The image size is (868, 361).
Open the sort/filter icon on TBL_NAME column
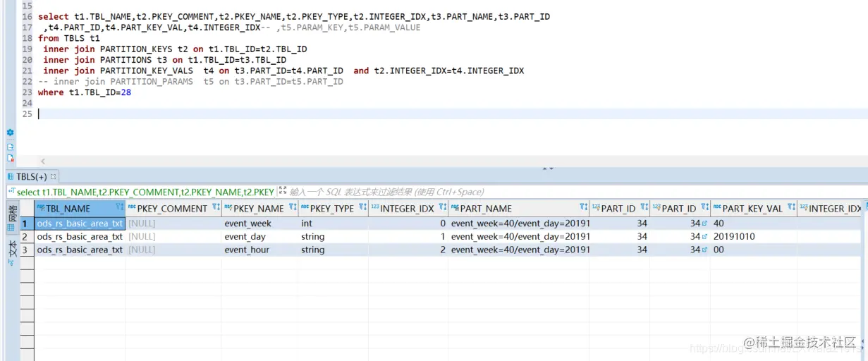point(119,208)
